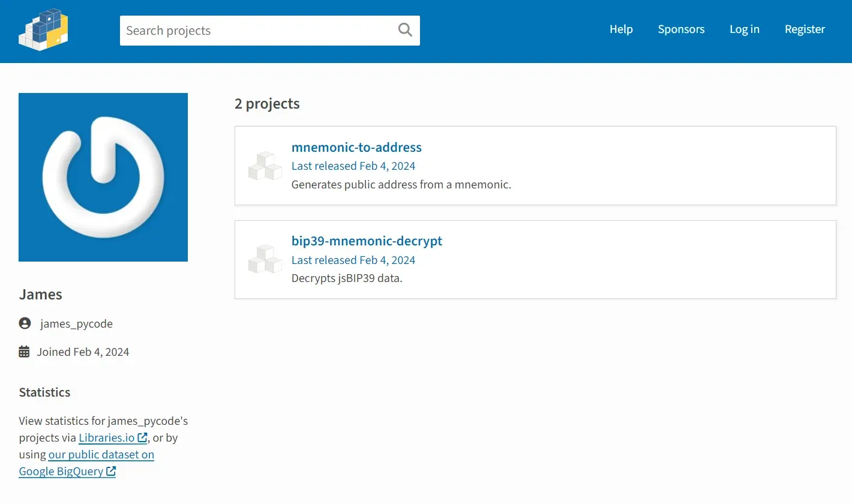Image resolution: width=852 pixels, height=504 pixels.
Task: Open the Google BigQuery public dataset link
Action: [101, 454]
